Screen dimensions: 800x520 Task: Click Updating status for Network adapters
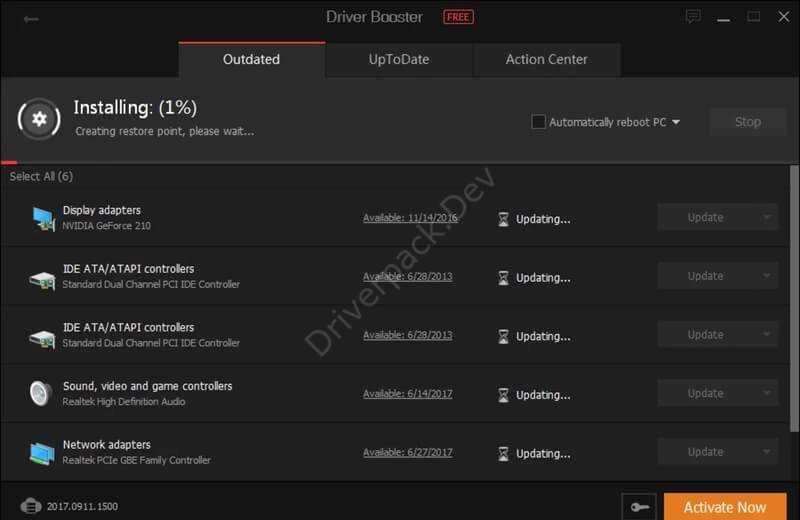543,454
